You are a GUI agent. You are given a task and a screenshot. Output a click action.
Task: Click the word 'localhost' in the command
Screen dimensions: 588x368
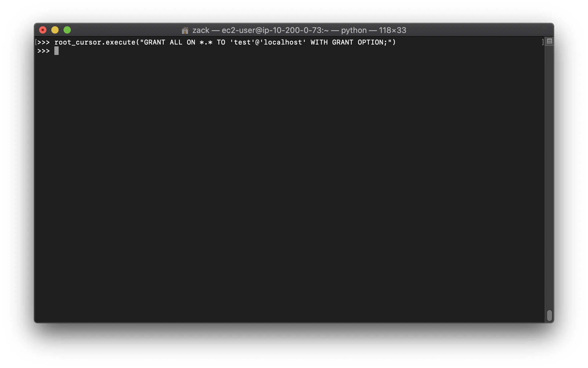click(x=283, y=42)
